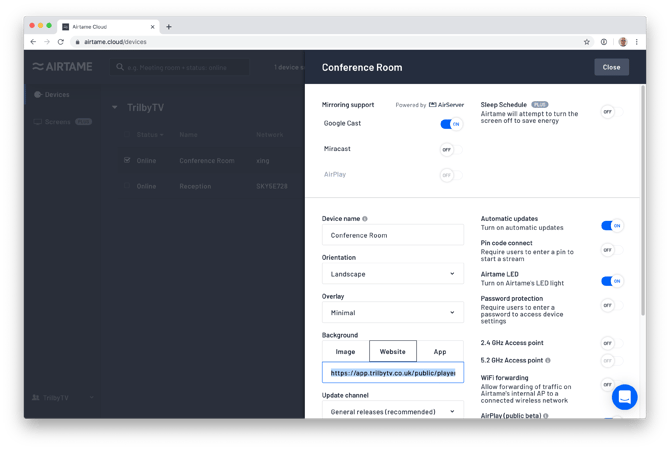Open the chat support bubble
This screenshot has height=450, width=670.
click(624, 397)
